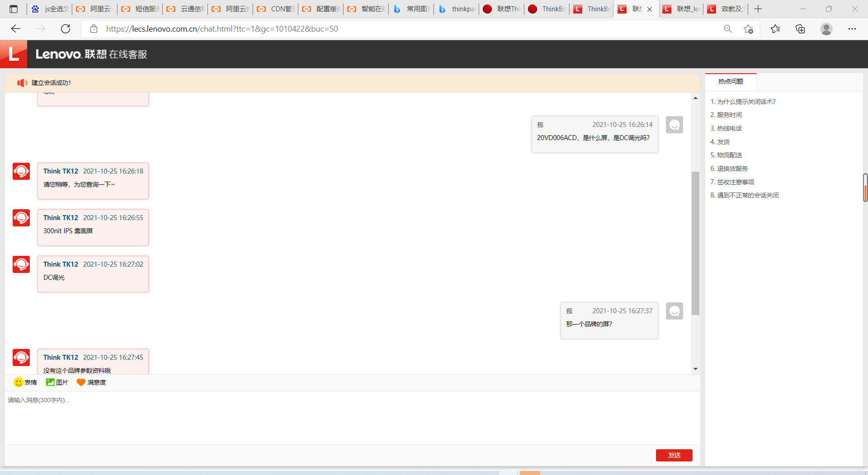This screenshot has height=475, width=868.
Task: Click agent avatar beside DC调光 message
Action: (x=21, y=264)
